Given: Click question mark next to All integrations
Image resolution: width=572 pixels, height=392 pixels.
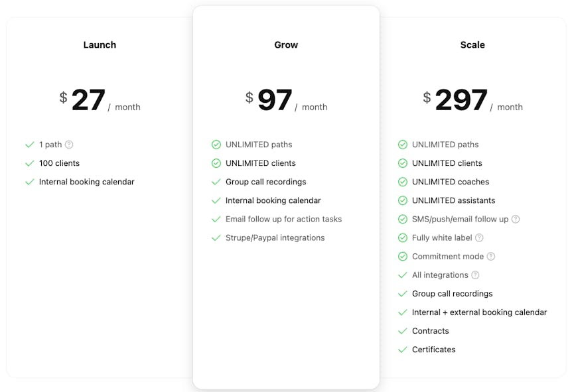Looking at the screenshot, I should [475, 275].
